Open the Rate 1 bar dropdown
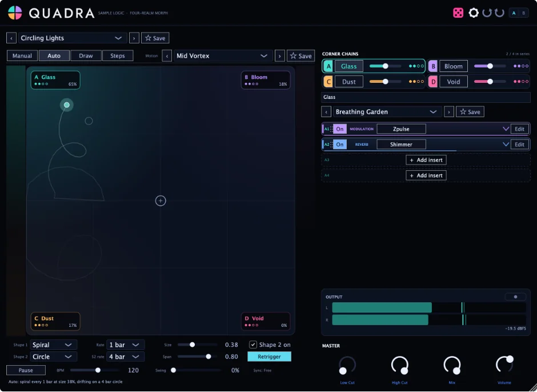This screenshot has height=392, width=537. pyautogui.click(x=125, y=345)
